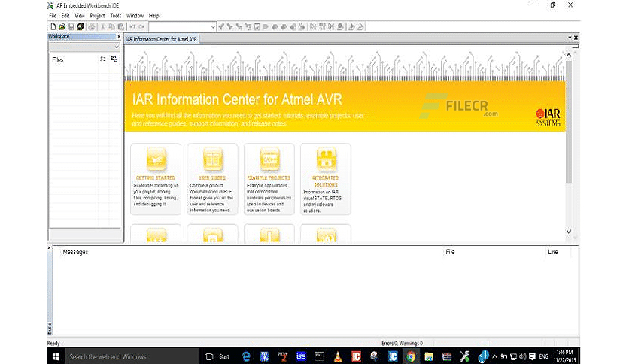Open the Help menu
Image resolution: width=629 pixels, height=364 pixels.
coord(154,16)
